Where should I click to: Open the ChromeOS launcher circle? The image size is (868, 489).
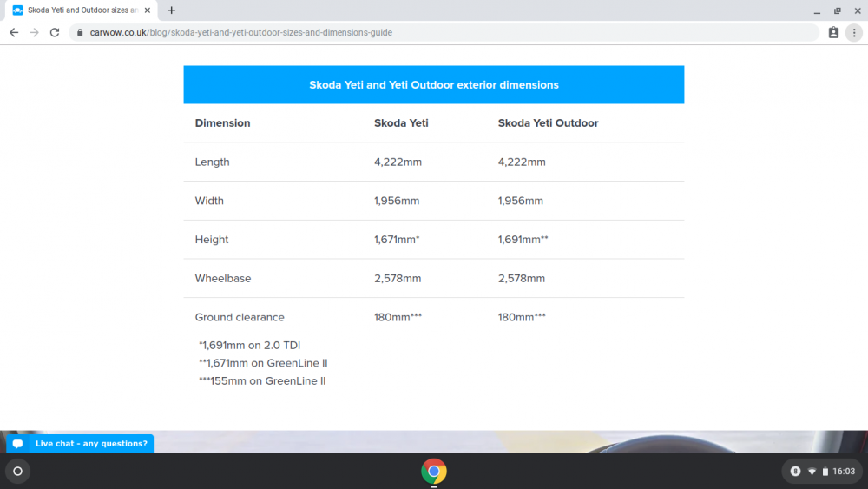[17, 472]
